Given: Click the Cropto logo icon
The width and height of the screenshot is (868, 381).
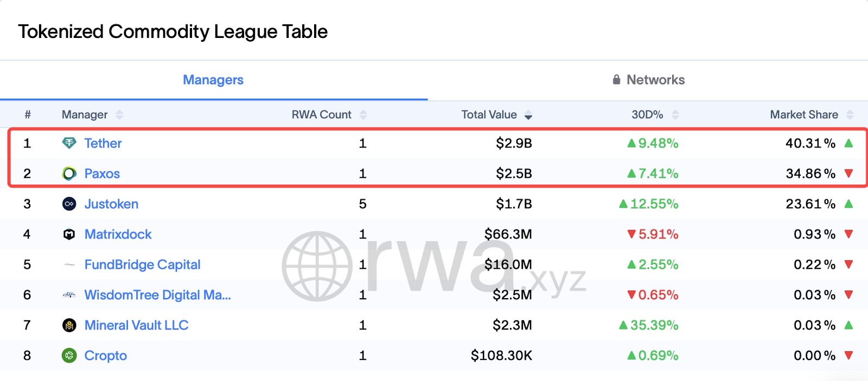Looking at the screenshot, I should pos(69,356).
